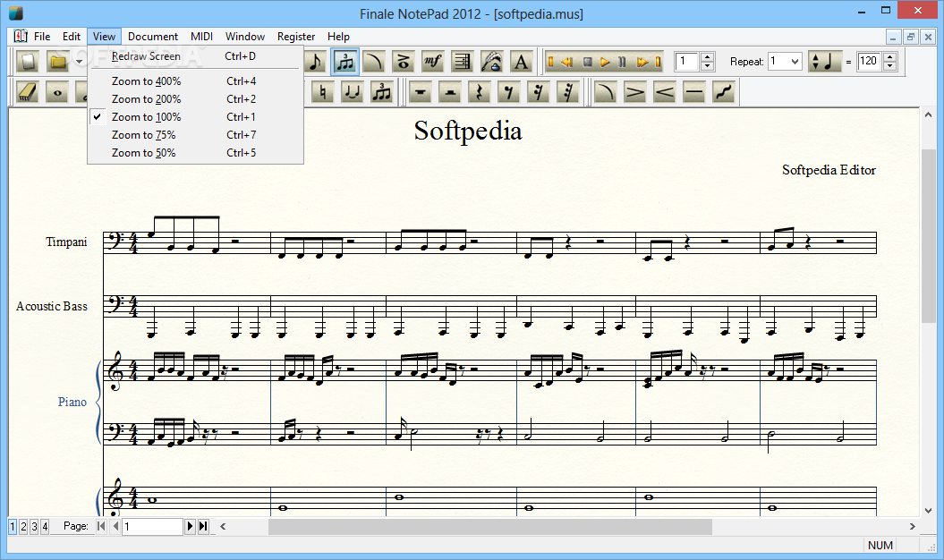
Task: Open the Document menu
Action: click(x=153, y=36)
